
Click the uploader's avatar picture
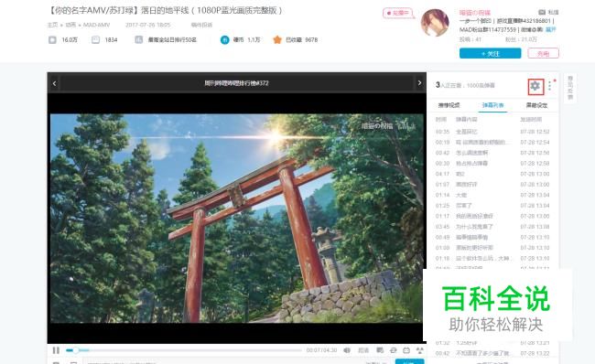(435, 23)
